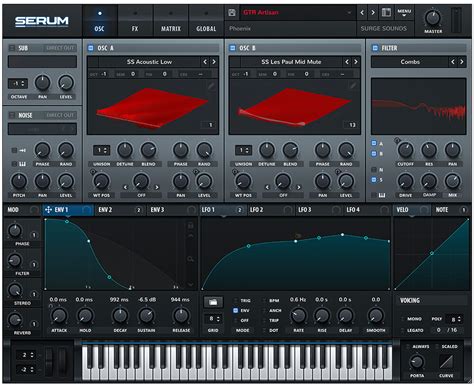This screenshot has width=474, height=386.
Task: Click SUB DIRECT OUT button
Action: point(60,48)
